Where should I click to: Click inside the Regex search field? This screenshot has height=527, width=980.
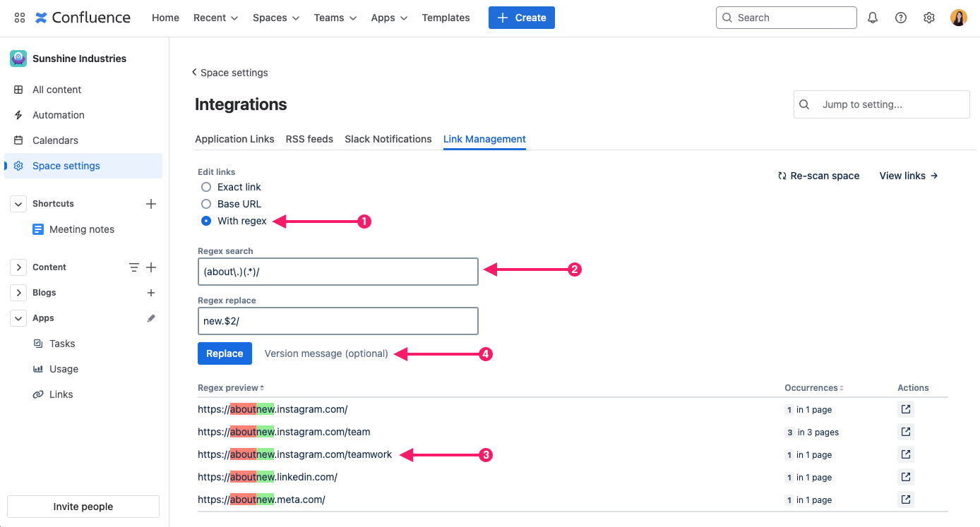337,271
